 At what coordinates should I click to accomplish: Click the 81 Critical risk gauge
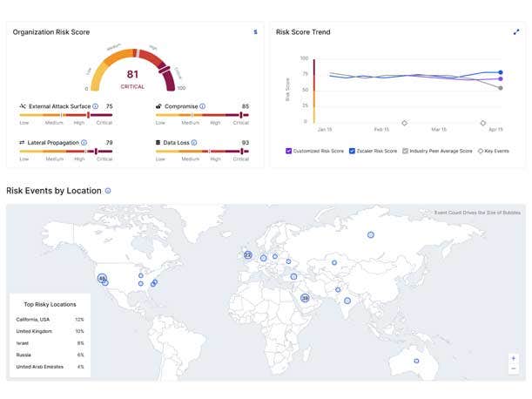[x=132, y=77]
